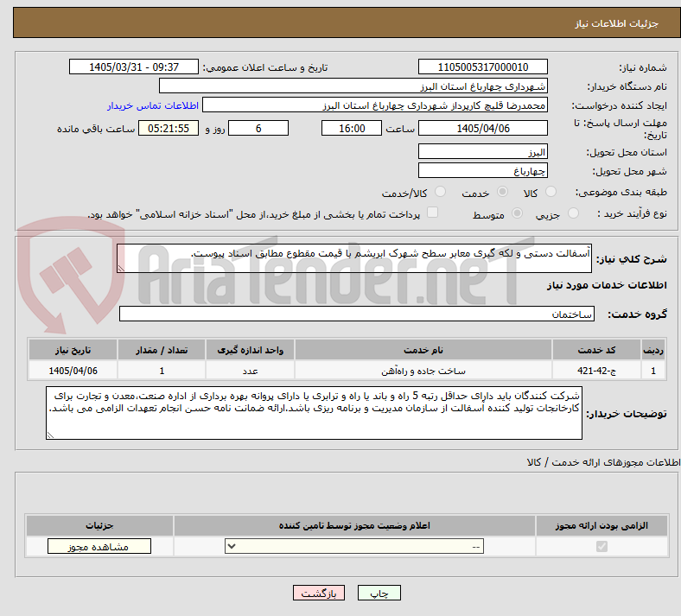The image size is (681, 616).
Task: Open the اطلاعات تماس خریدار link
Action: [x=153, y=105]
